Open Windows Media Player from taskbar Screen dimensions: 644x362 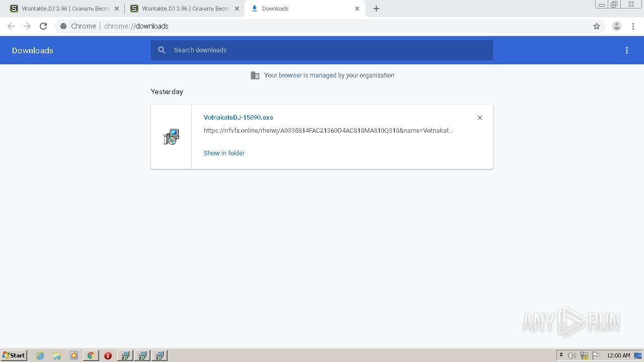pos(74,355)
